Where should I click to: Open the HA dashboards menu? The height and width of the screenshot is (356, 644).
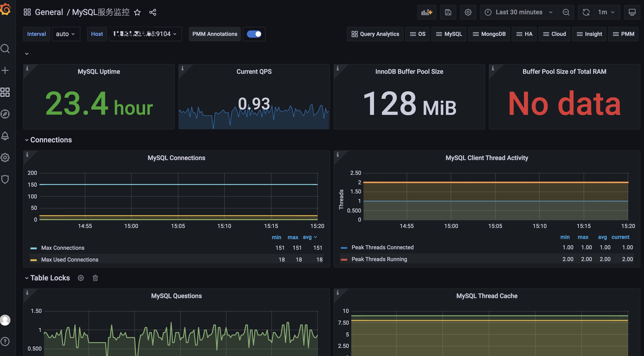point(524,34)
